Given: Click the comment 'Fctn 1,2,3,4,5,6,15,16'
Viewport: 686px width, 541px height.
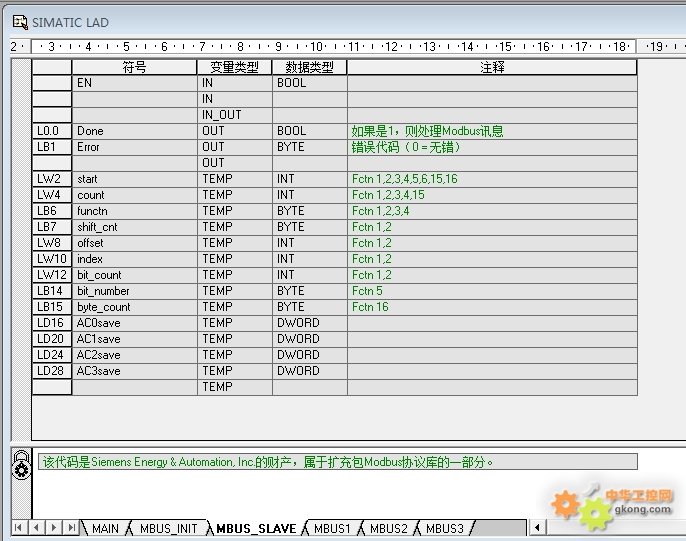Looking at the screenshot, I should (x=405, y=179).
